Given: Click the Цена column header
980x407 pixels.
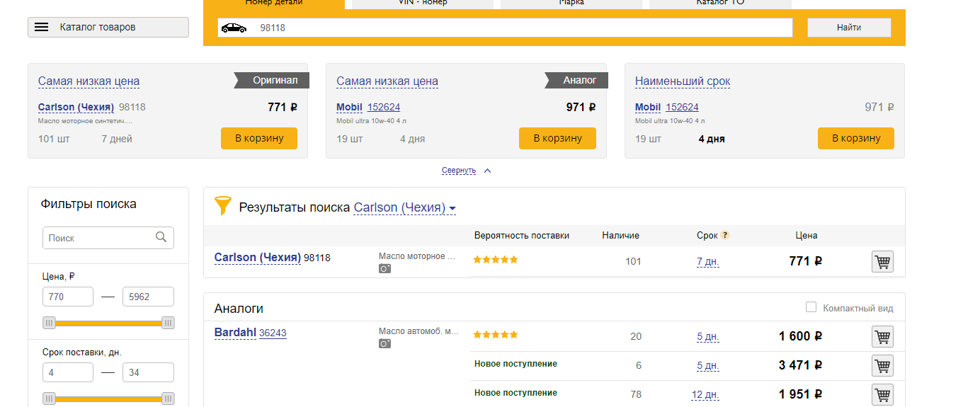Looking at the screenshot, I should (807, 236).
